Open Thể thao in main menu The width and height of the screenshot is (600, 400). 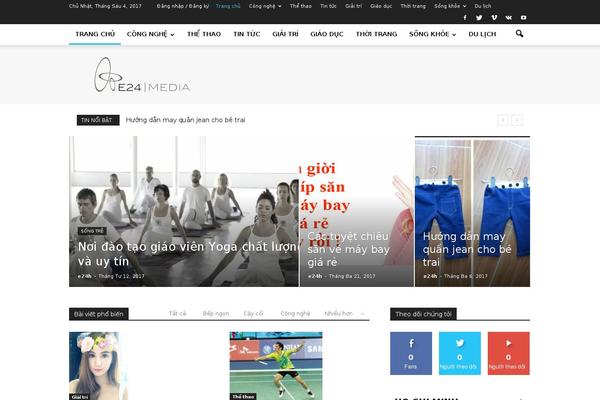click(x=204, y=34)
